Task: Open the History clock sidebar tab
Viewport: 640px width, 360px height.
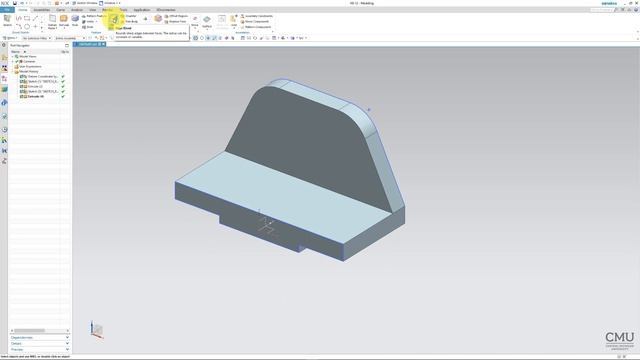Action: pos(4,129)
